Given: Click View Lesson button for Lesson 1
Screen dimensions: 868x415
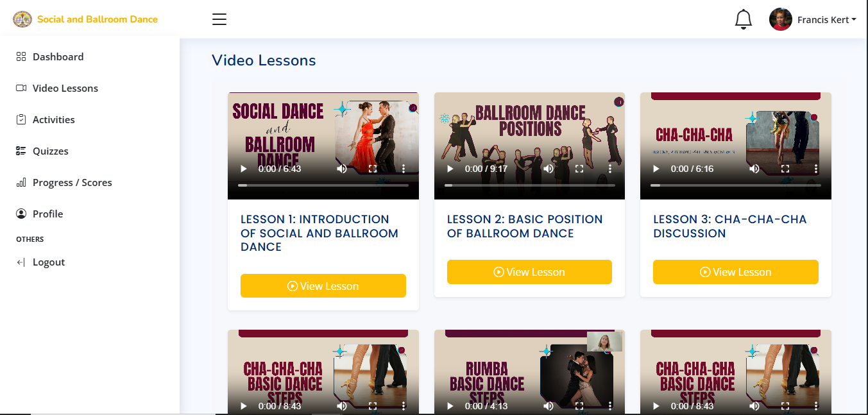Looking at the screenshot, I should click(323, 286).
